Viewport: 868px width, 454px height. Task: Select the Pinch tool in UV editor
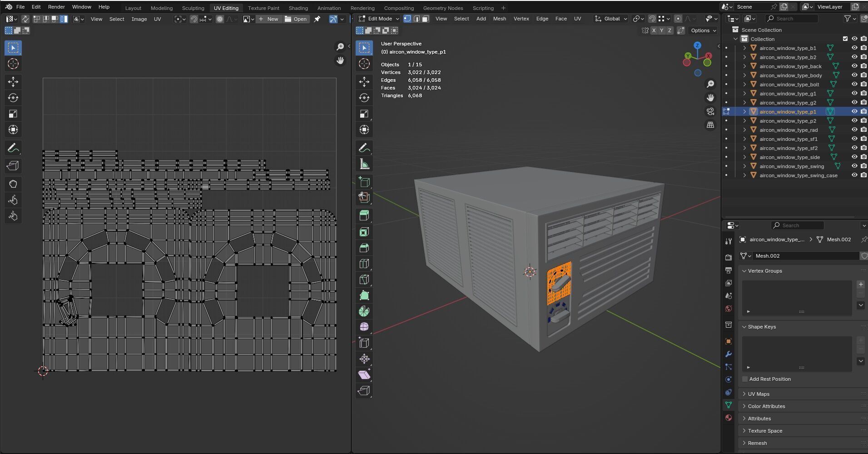point(13,216)
